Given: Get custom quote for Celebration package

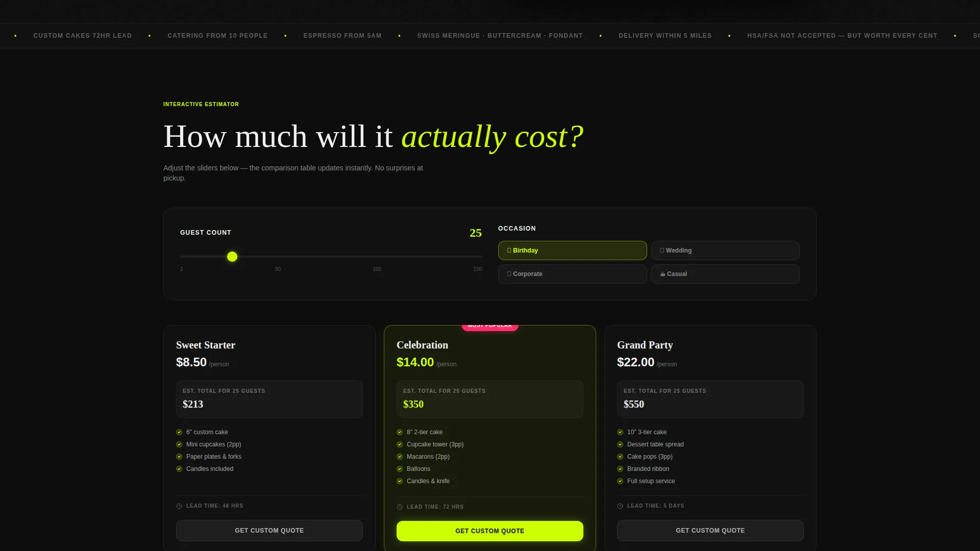Looking at the screenshot, I should [490, 531].
